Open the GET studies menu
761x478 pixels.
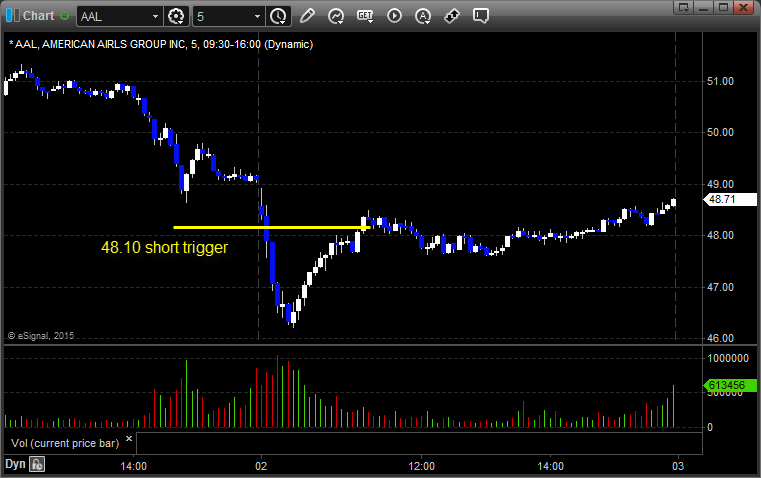365,16
